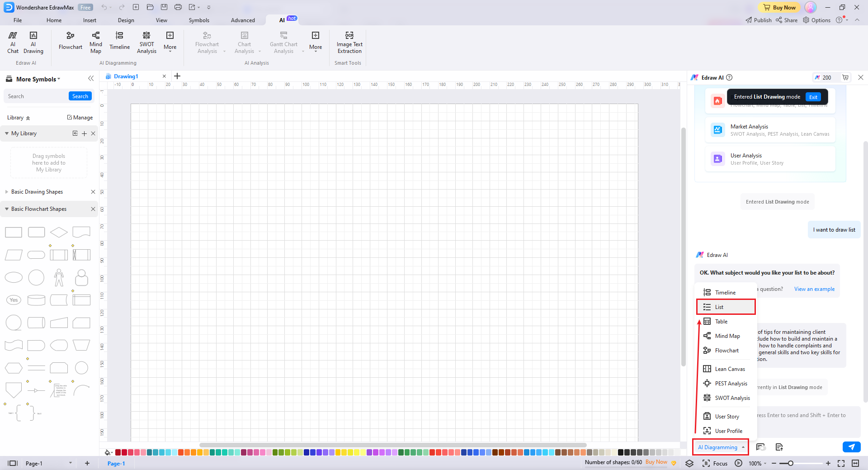Choose List from AI diagram menu
Image resolution: width=868 pixels, height=470 pixels.
726,307
